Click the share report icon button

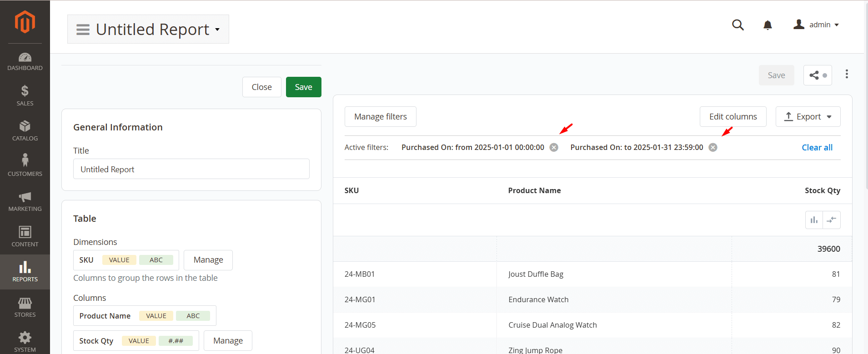[x=817, y=75]
